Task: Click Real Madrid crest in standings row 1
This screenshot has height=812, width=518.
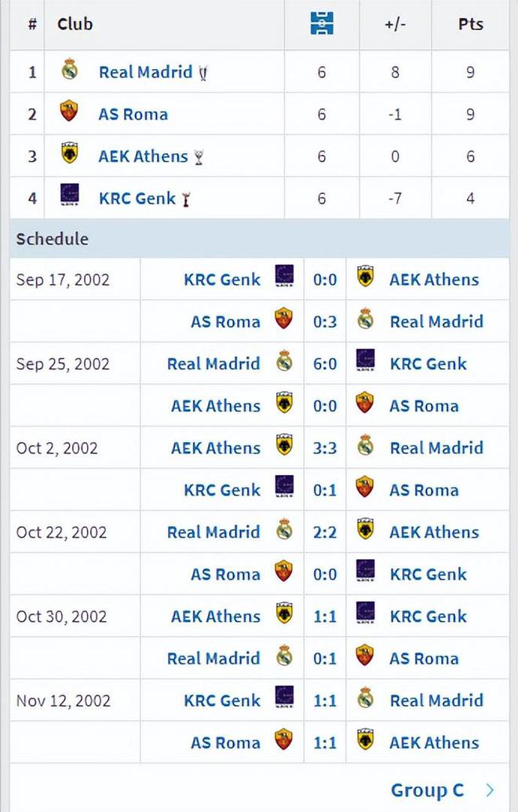Action: (70, 71)
